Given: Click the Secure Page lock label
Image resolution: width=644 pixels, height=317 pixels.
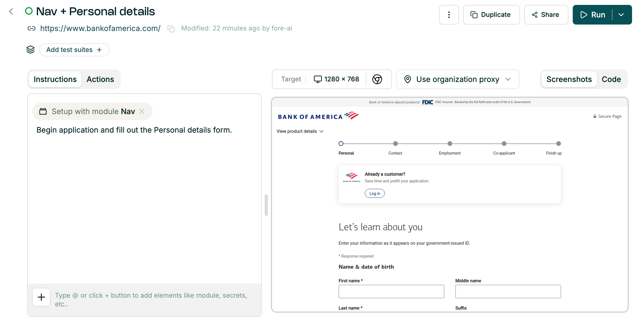Looking at the screenshot, I should pos(607,116).
